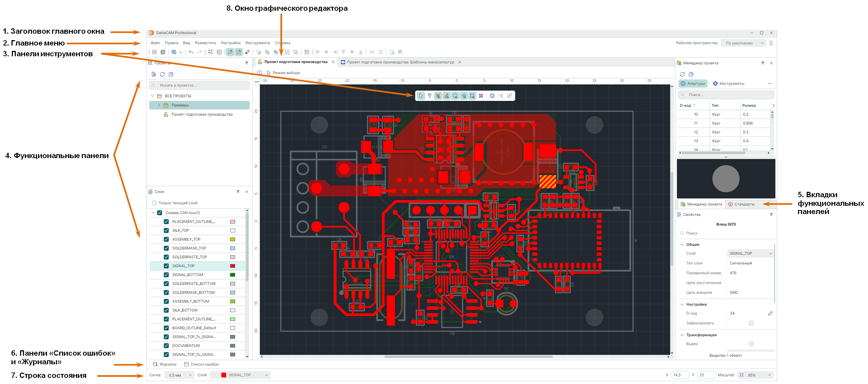Open the 'Инструменты' menu in menu bar
The width and height of the screenshot is (868, 384).
pos(257,43)
